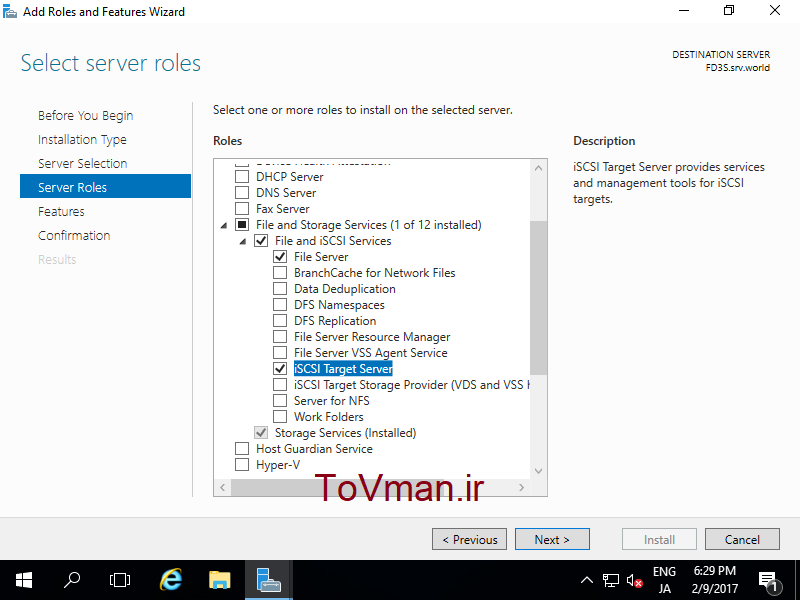Click horizontal scrollbar right arrow
800x600 pixels.
click(x=521, y=487)
